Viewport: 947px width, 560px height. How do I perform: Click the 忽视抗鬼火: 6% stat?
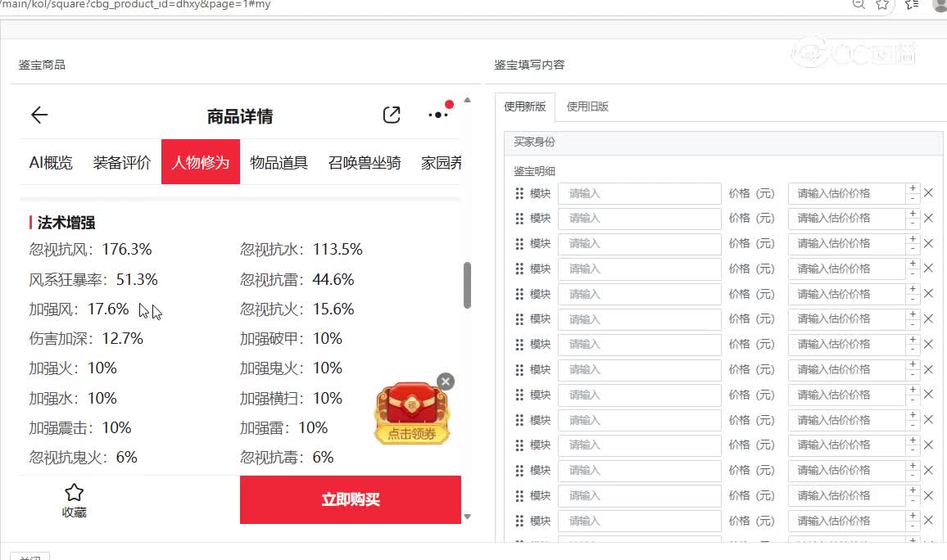tap(84, 458)
